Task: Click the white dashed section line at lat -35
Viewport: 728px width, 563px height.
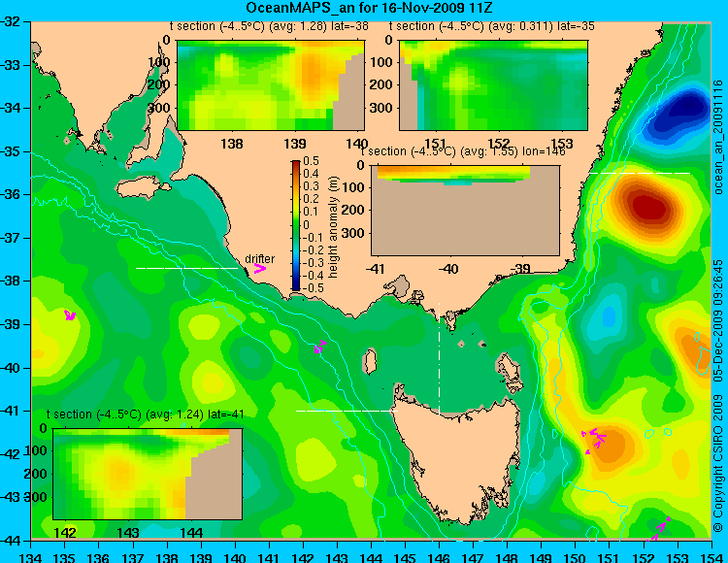Action: coord(639,173)
